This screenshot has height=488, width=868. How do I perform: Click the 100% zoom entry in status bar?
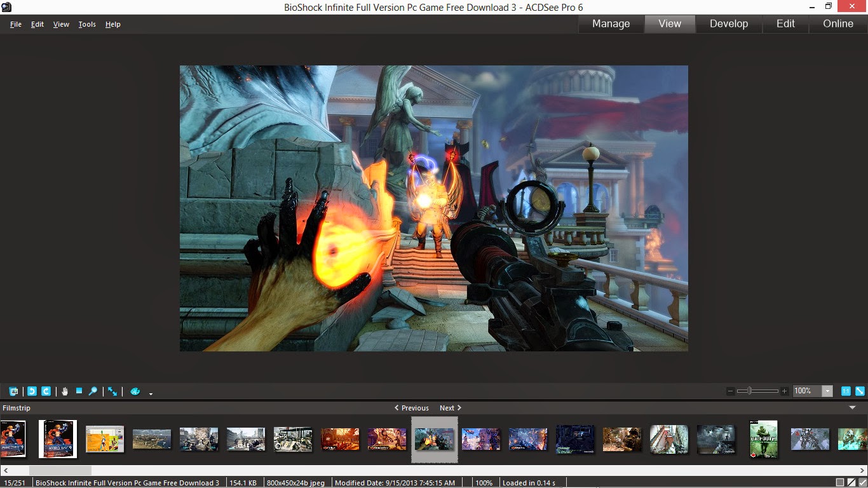(x=484, y=483)
